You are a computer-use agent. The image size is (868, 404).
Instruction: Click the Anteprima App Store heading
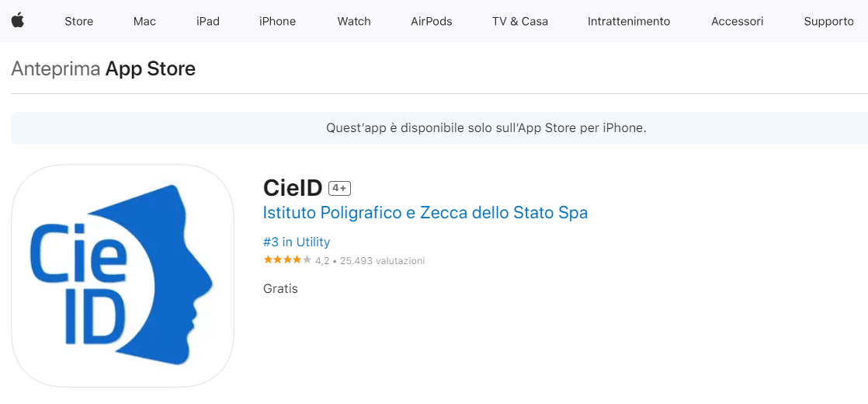coord(103,69)
